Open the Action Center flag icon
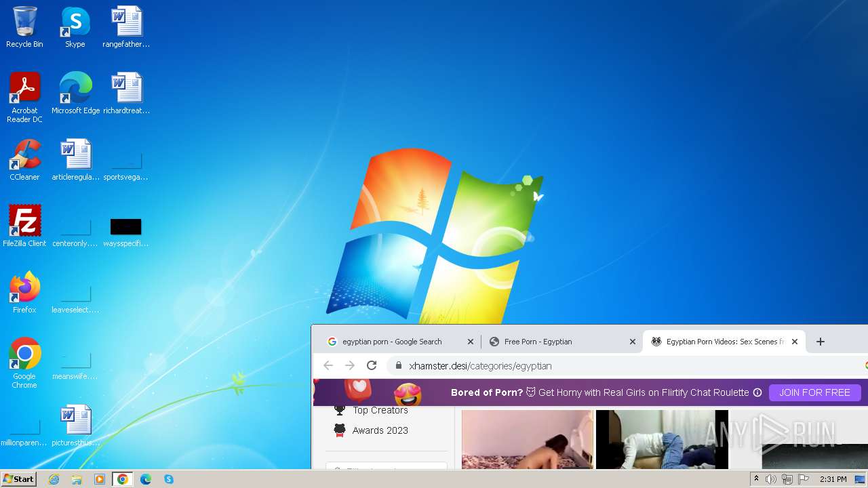Viewport: 868px width, 488px height. 804,479
